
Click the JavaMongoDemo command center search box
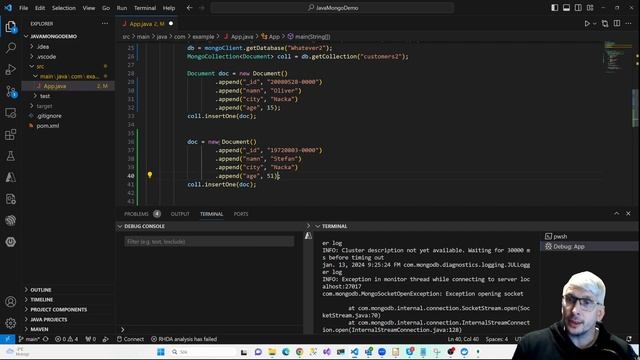(x=332, y=8)
